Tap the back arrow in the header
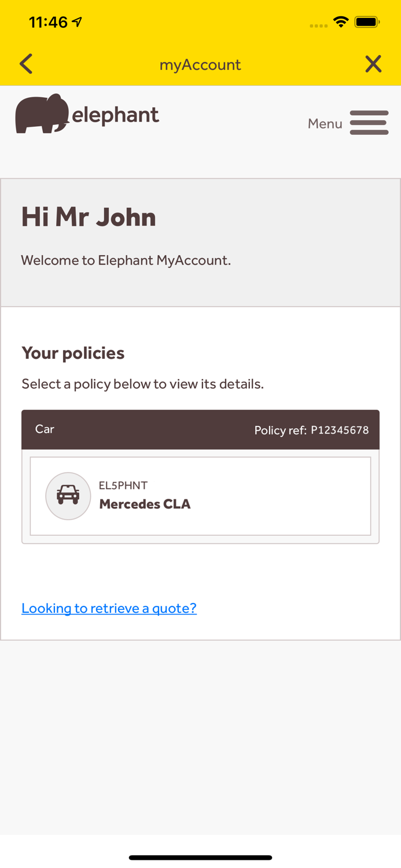Image resolution: width=401 pixels, height=868 pixels. (25, 64)
